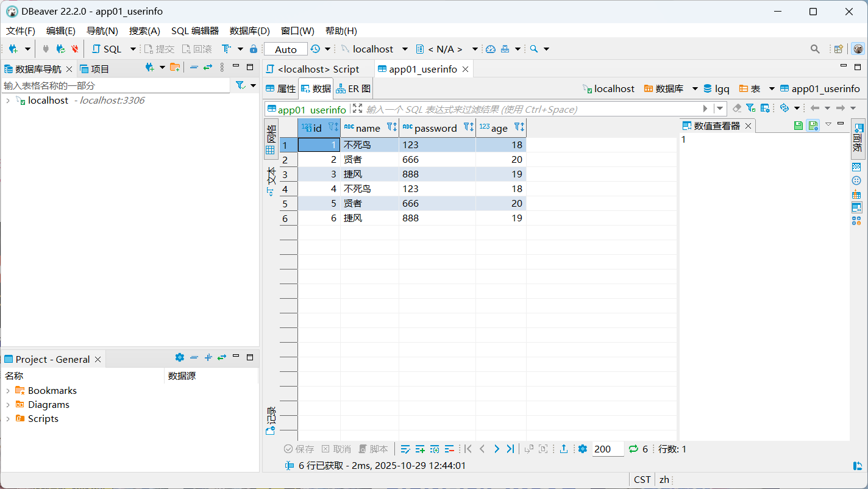Image resolution: width=868 pixels, height=489 pixels.
Task: Click the fetch size field showing 200
Action: 608,449
